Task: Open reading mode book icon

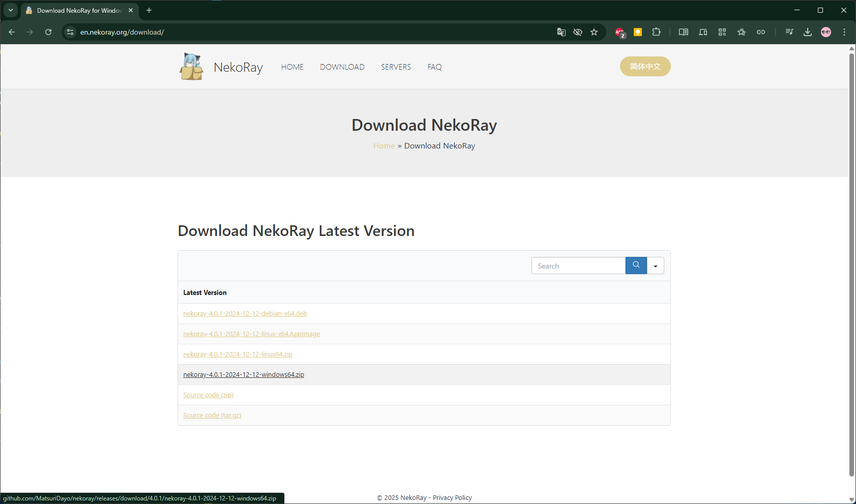Action: [684, 32]
